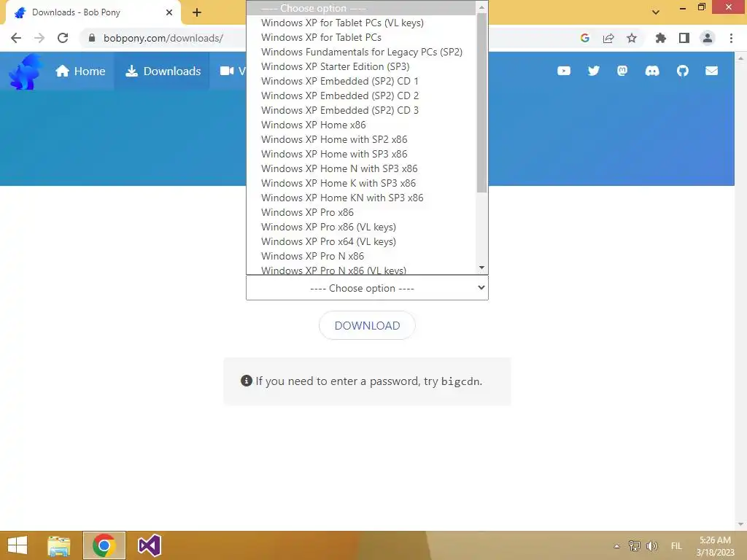747x560 pixels.
Task: Pick Windows XP Home N with SP3 x86
Action: click(361, 168)
